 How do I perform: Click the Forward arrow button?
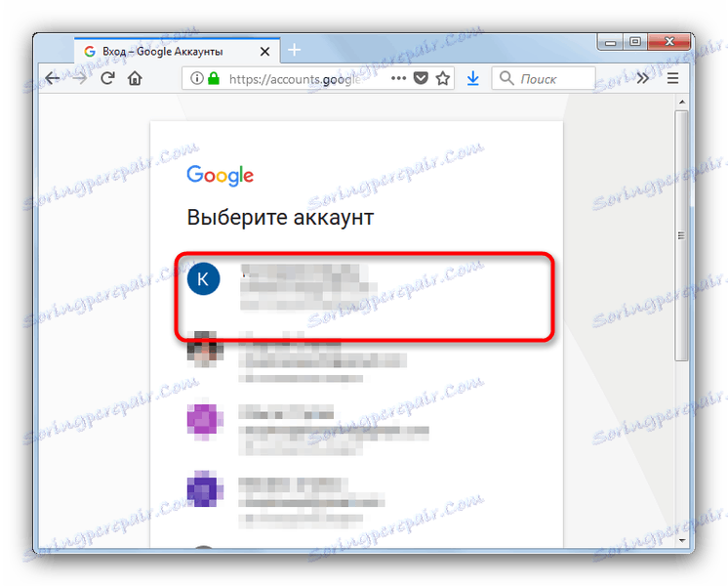(x=80, y=78)
